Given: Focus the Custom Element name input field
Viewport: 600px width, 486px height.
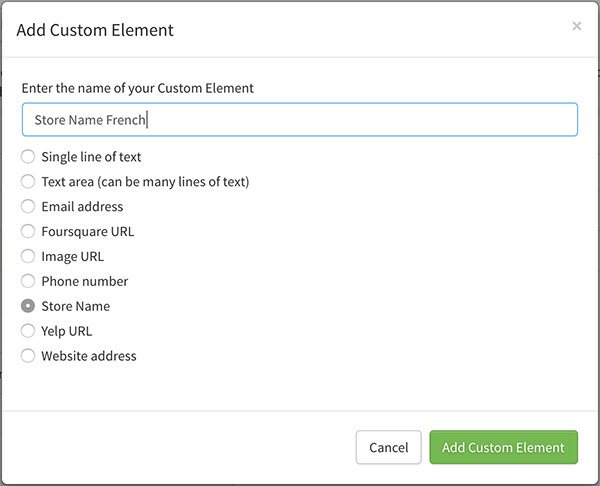Looking at the screenshot, I should tap(300, 119).
